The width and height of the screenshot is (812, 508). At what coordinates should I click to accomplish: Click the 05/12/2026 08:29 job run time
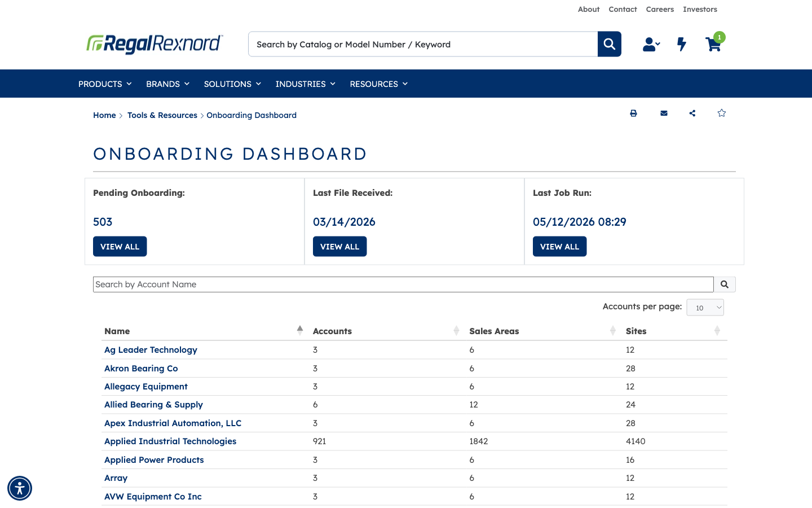point(580,222)
